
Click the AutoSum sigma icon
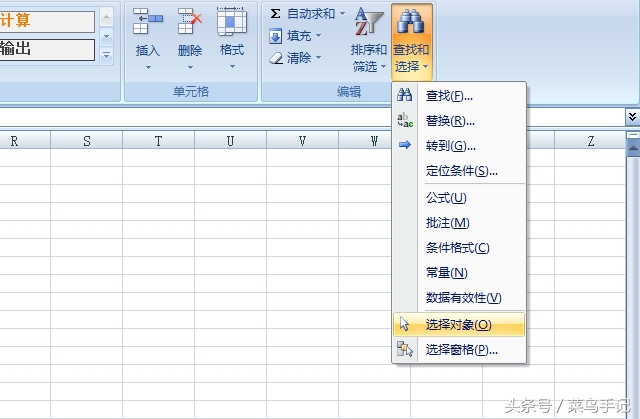(276, 14)
